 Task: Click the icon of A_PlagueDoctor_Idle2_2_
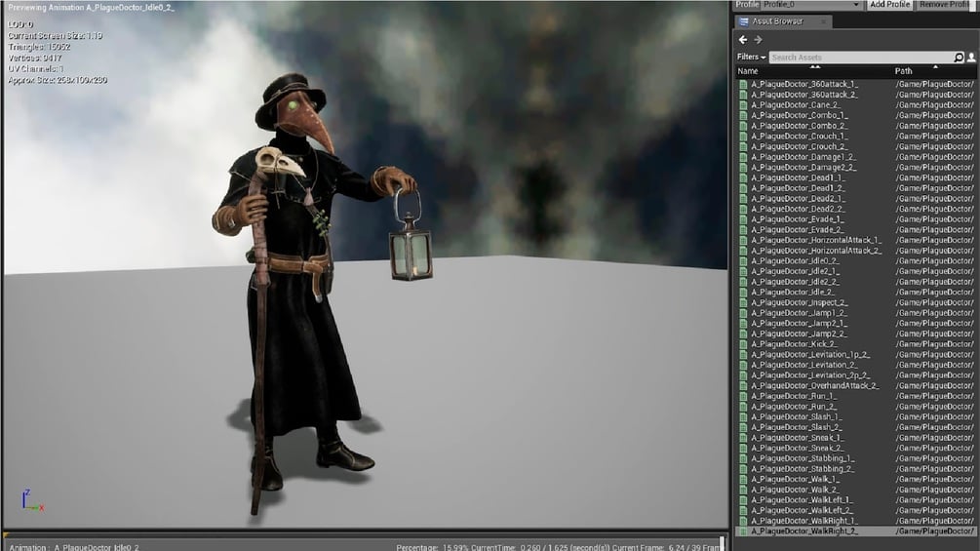tap(743, 282)
